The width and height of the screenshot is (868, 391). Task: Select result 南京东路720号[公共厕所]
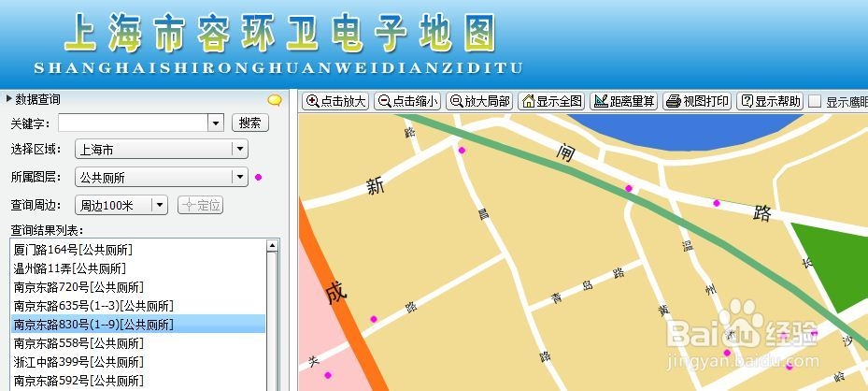click(138, 287)
